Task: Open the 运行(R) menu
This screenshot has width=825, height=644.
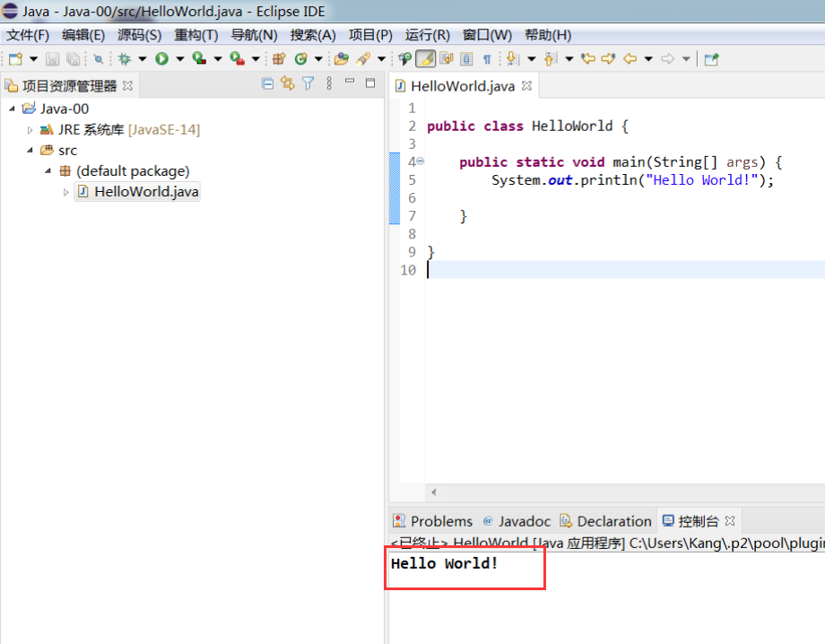Action: tap(427, 35)
